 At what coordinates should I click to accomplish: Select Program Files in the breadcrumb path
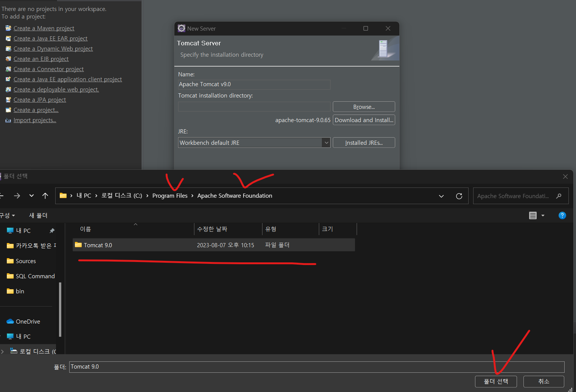(x=170, y=195)
